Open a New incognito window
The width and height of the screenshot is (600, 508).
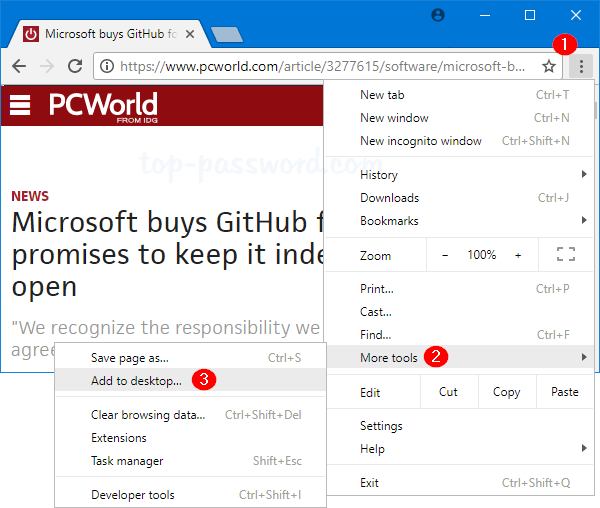[459, 141]
